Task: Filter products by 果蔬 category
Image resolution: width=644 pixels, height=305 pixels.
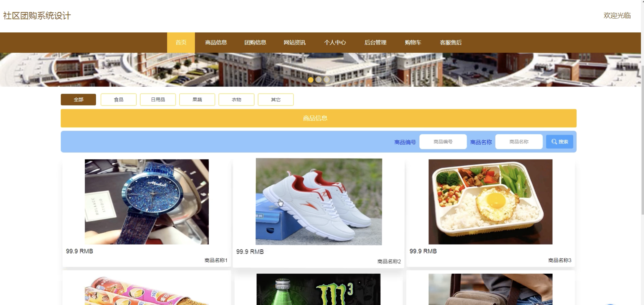Action: coord(197,100)
